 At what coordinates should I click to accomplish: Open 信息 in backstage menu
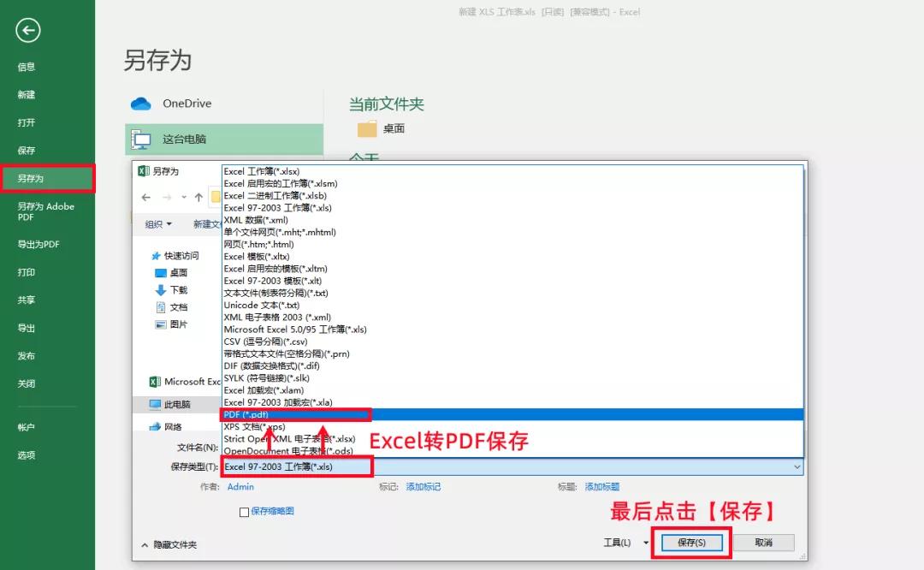[x=26, y=67]
